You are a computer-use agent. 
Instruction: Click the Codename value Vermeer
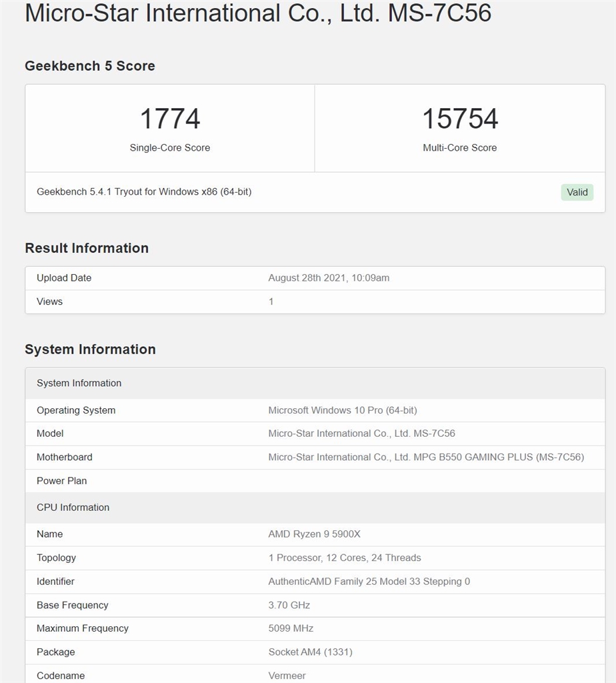287,675
